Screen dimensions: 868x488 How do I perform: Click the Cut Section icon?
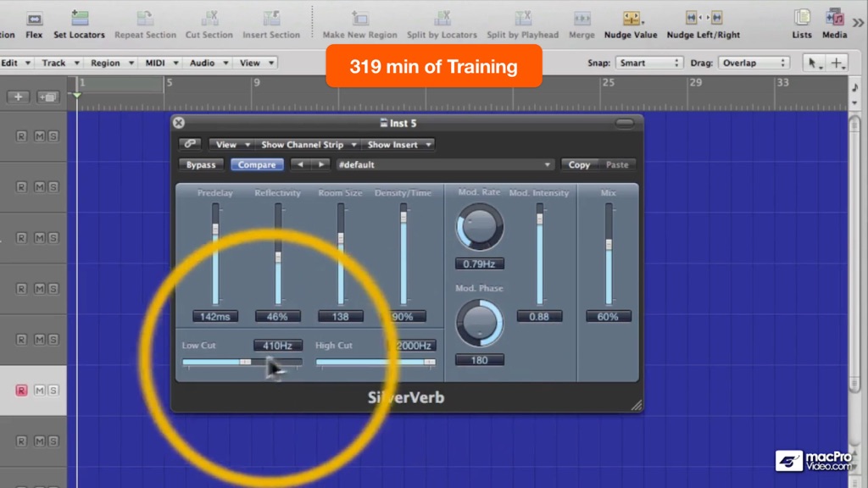tap(209, 19)
